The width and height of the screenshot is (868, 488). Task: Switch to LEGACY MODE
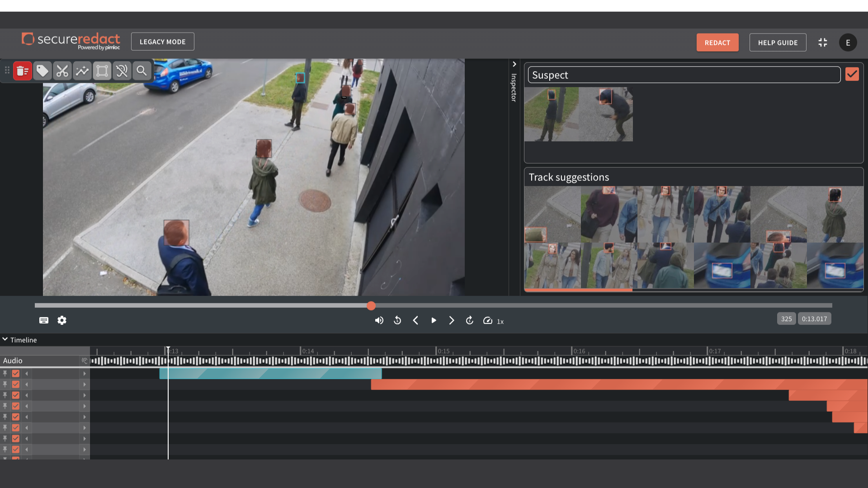162,42
